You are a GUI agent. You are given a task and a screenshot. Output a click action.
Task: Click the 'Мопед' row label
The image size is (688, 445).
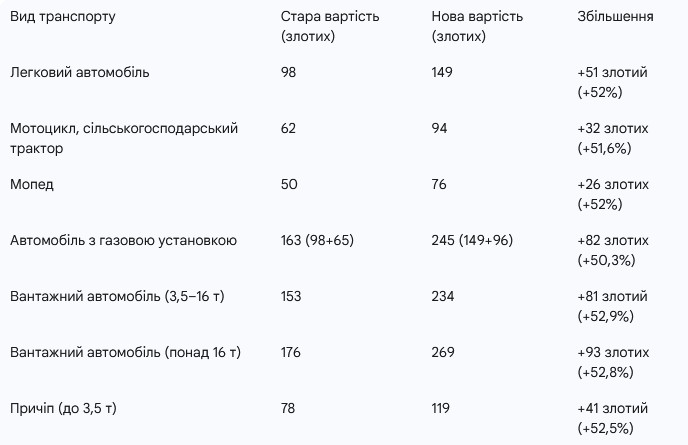[32, 184]
